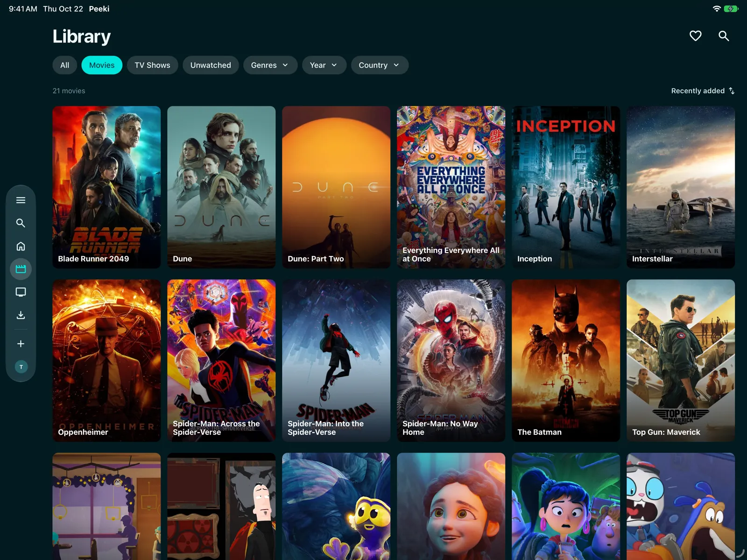Expand the Country filter dropdown

[x=380, y=65]
